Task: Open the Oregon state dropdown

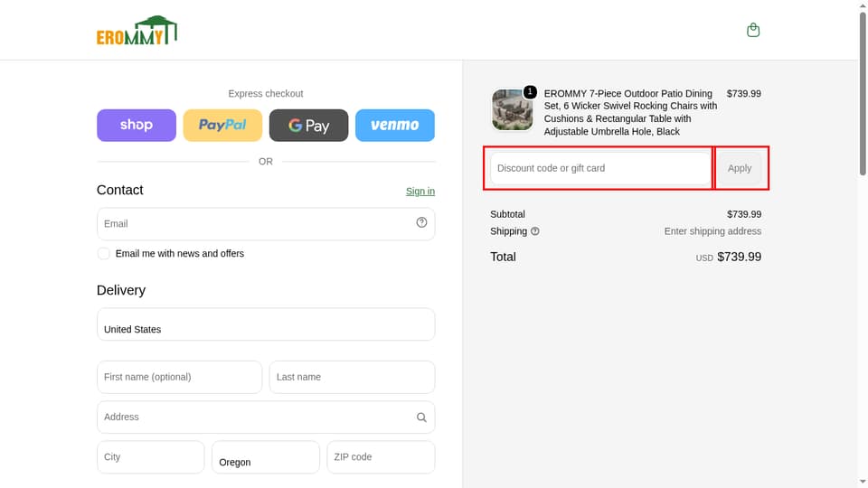Action: click(x=266, y=457)
